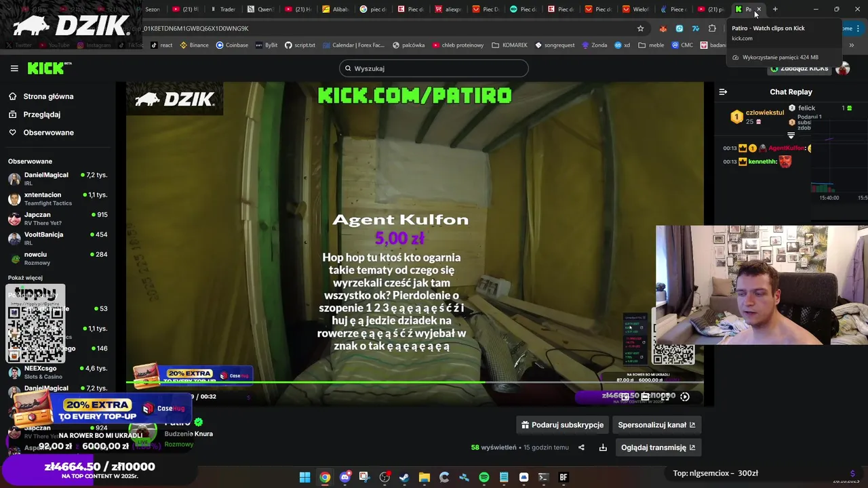Expand Pokaż więcej in followed list
The width and height of the screenshot is (868, 488).
(25, 278)
